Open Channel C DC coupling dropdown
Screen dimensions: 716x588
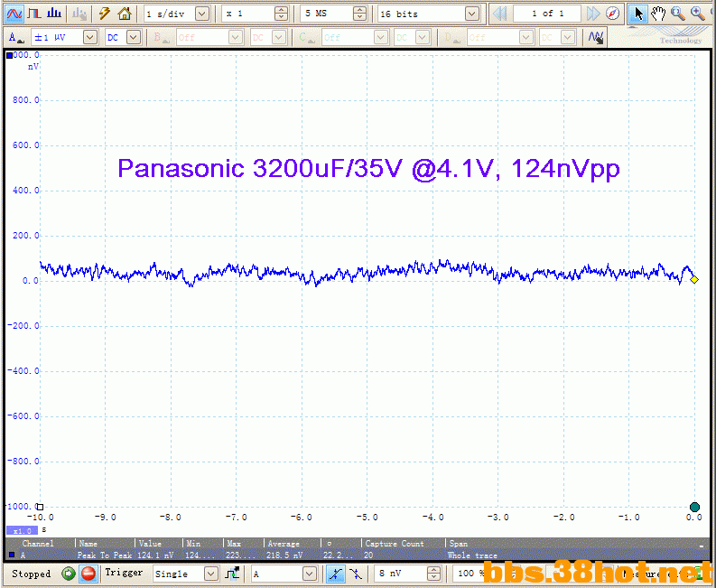tap(423, 37)
